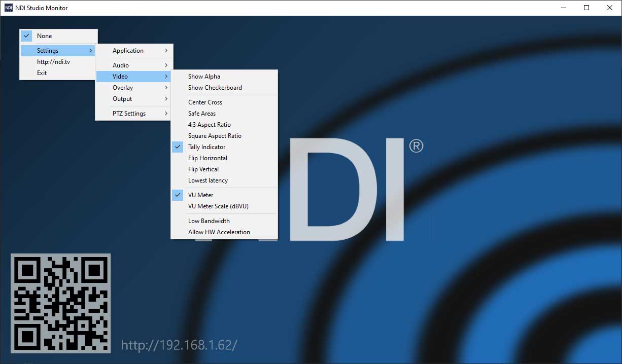Turn on Safe Areas overlay

224,114
